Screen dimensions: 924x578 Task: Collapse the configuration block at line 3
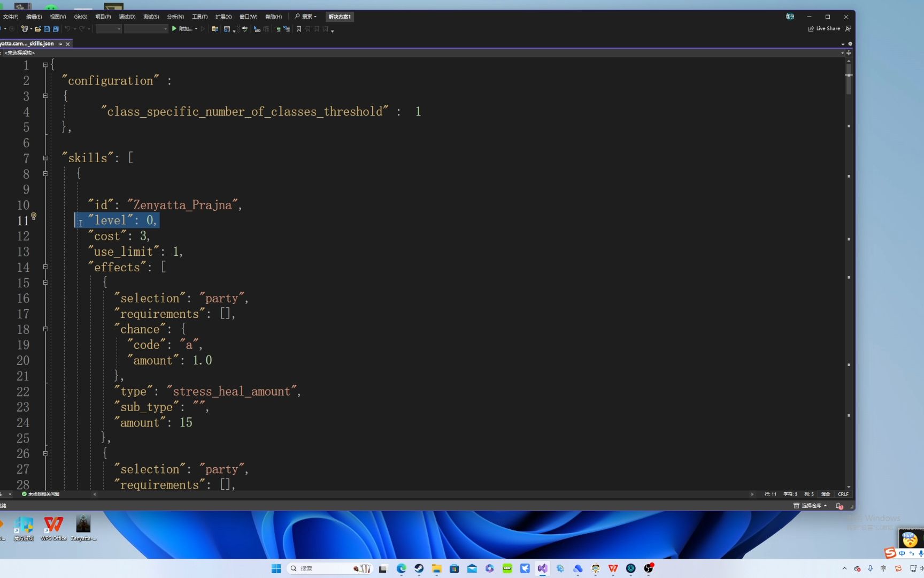pos(45,96)
